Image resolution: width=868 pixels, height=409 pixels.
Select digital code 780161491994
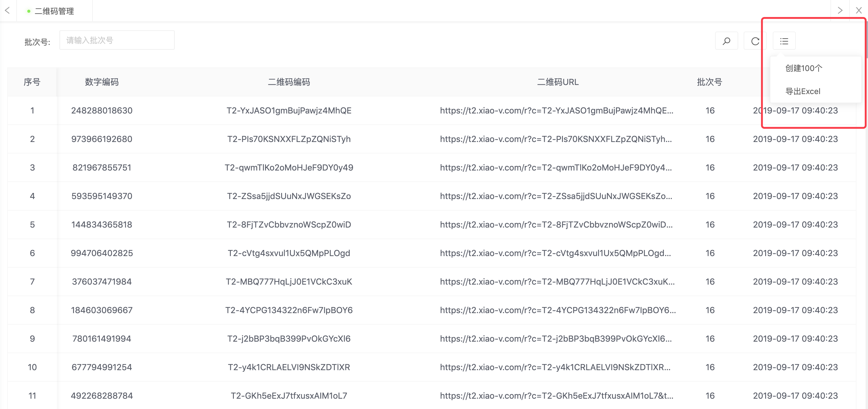click(102, 339)
